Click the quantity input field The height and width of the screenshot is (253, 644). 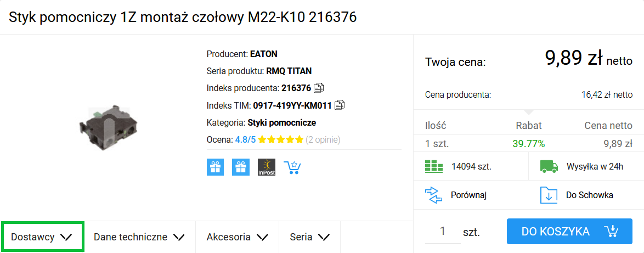pyautogui.click(x=443, y=232)
